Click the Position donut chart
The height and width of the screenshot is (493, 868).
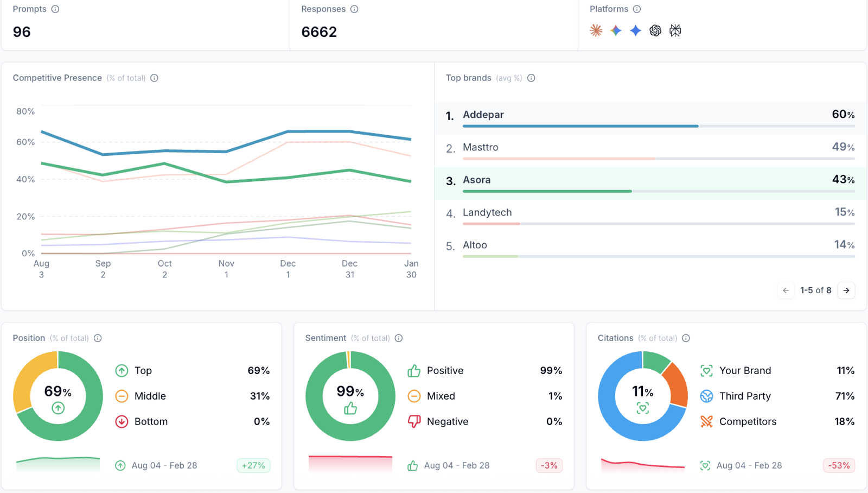tap(58, 396)
